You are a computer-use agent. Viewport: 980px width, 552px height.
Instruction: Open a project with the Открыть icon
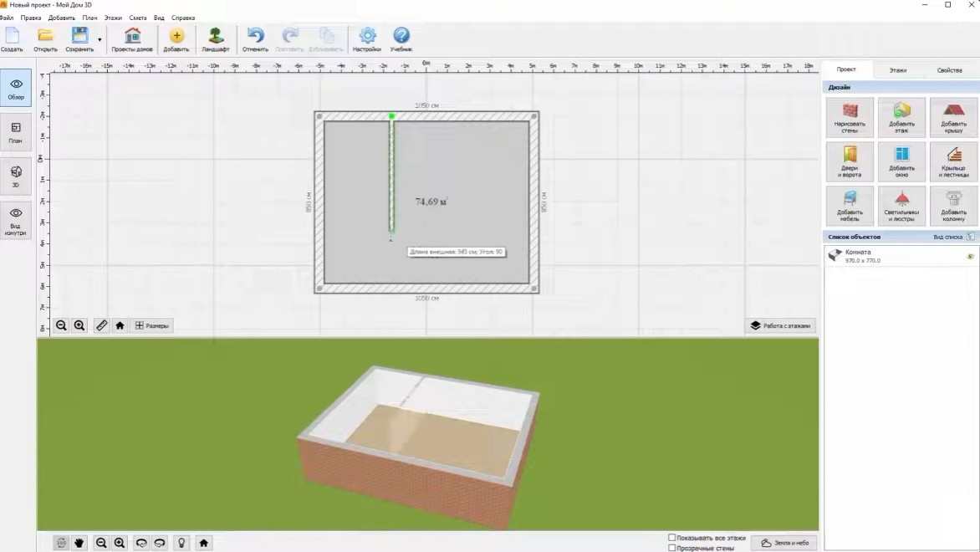45,39
